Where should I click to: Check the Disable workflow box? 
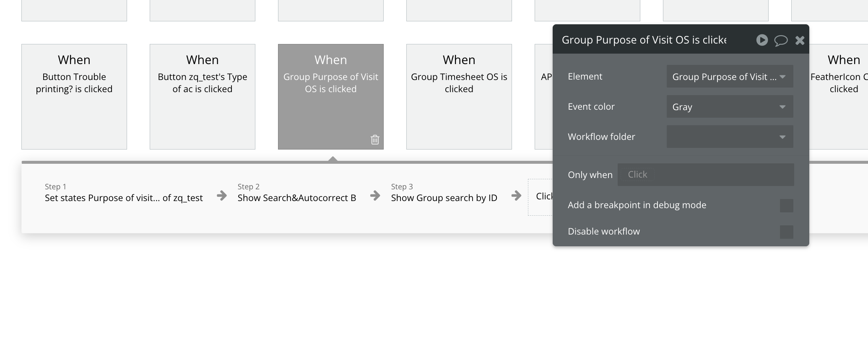[x=786, y=232]
